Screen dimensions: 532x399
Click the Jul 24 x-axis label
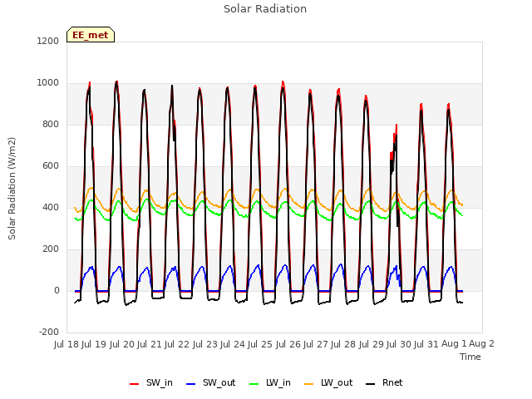pyautogui.click(x=233, y=344)
